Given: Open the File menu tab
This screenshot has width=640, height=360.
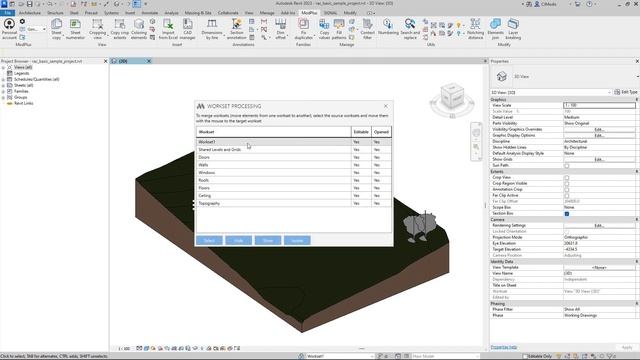Looking at the screenshot, I should coord(7,13).
